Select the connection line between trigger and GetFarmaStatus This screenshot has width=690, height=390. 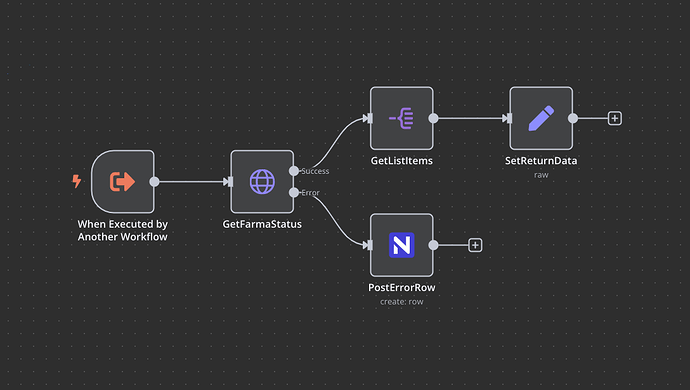(191, 181)
